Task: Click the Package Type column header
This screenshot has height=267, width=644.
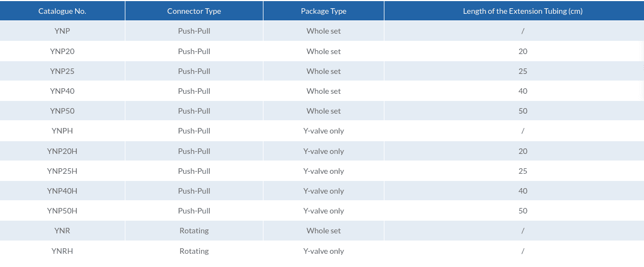Action: pos(324,11)
